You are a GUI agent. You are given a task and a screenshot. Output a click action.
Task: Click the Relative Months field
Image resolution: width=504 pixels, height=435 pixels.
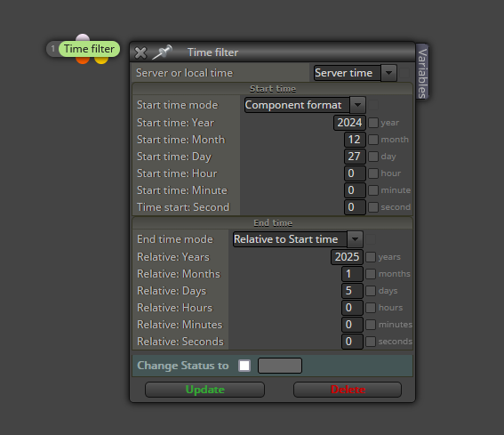coord(352,274)
